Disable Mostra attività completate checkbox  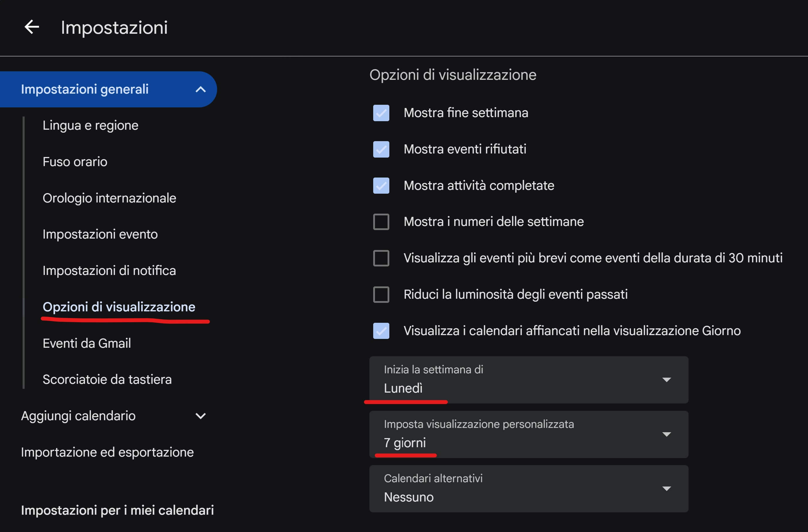(381, 186)
